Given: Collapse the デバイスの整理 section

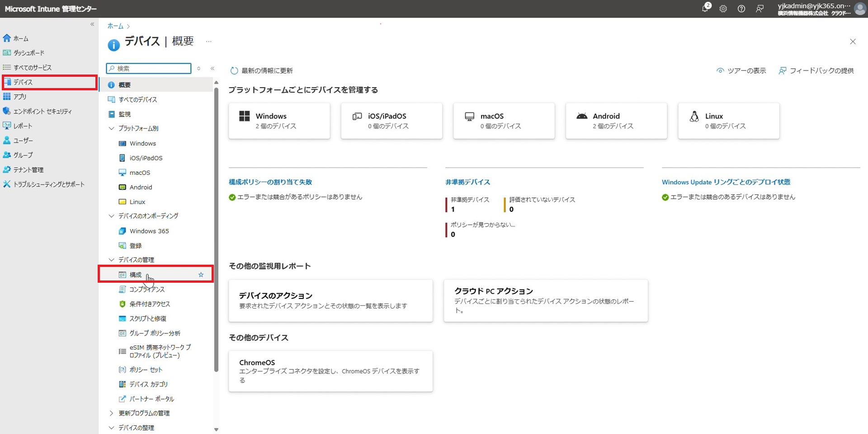Looking at the screenshot, I should (x=111, y=428).
